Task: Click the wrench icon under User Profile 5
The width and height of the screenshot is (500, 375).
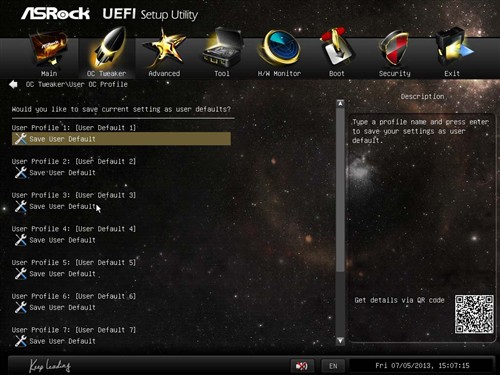Action: coord(21,274)
